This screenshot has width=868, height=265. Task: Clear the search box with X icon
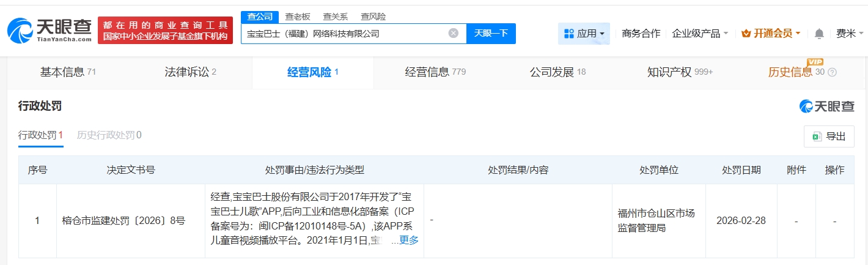[453, 33]
